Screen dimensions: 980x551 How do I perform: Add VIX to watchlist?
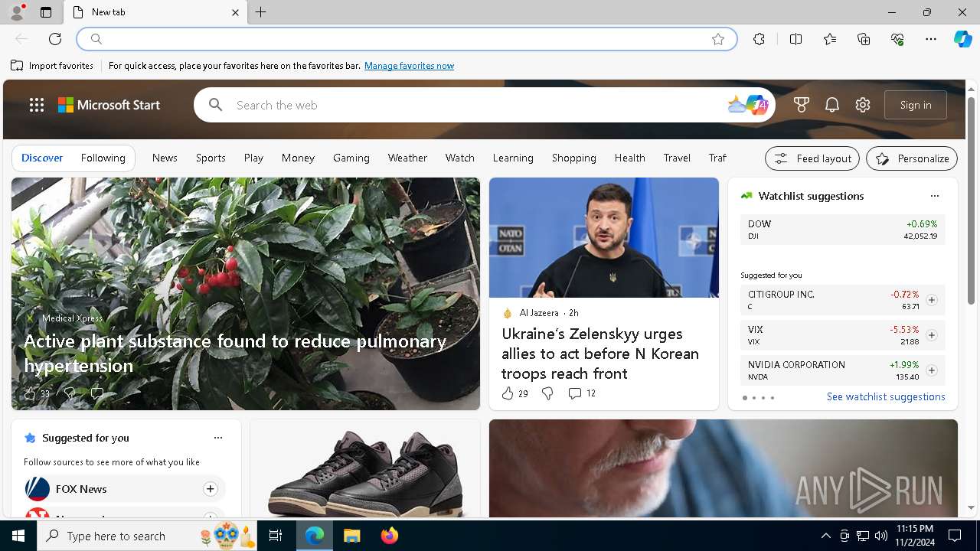pos(931,335)
